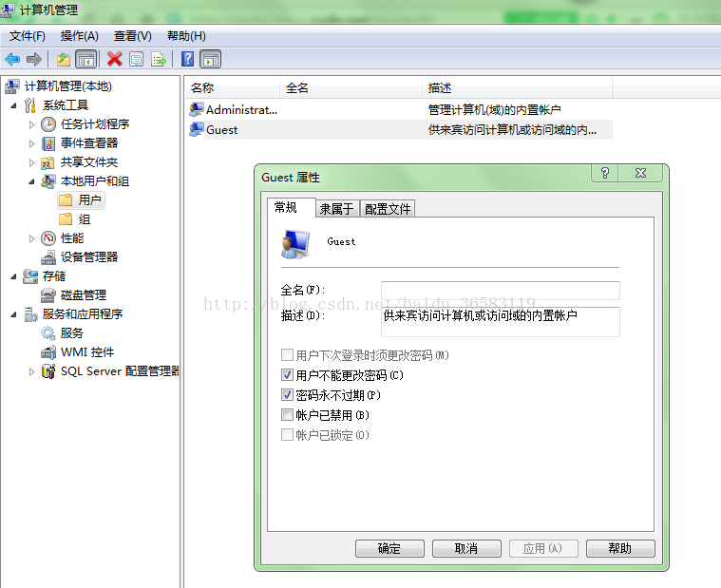Sort by the 描述 column header
The height and width of the screenshot is (588, 721).
click(x=518, y=87)
